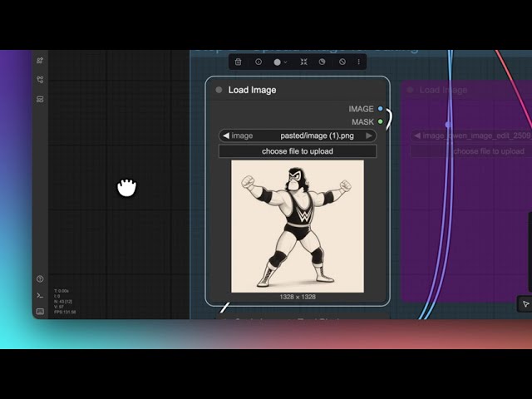The image size is (532, 399).
Task: Toggle purple Load Image node collapse dot
Action: pyautogui.click(x=410, y=90)
